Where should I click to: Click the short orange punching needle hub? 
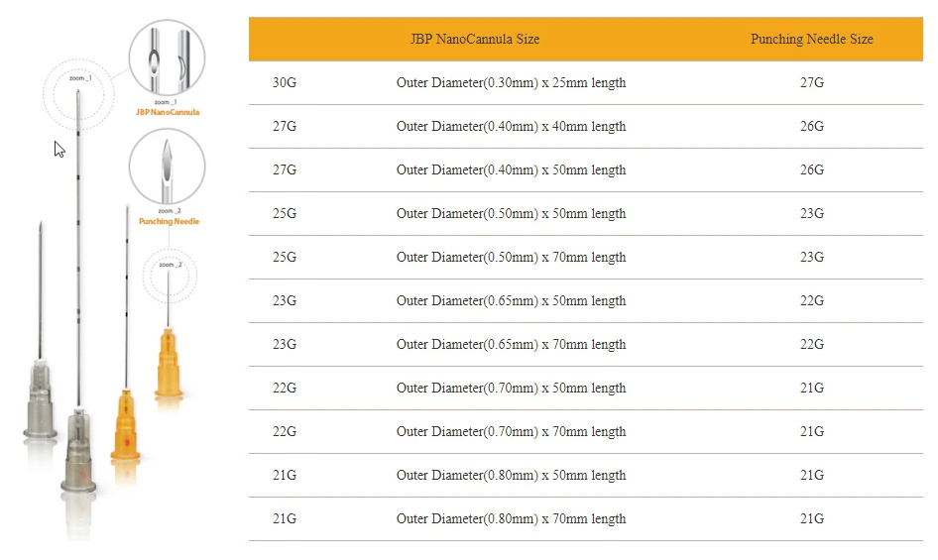click(169, 363)
